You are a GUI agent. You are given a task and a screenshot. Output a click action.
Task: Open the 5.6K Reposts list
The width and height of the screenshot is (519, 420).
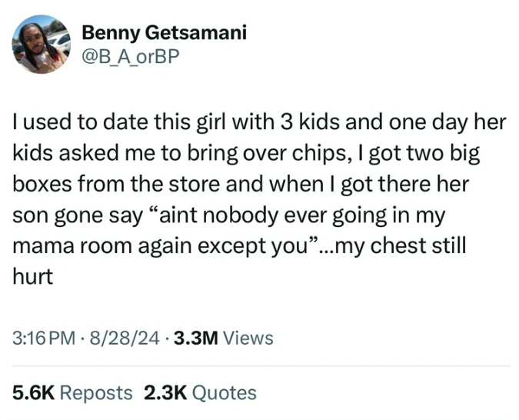pyautogui.click(x=72, y=392)
